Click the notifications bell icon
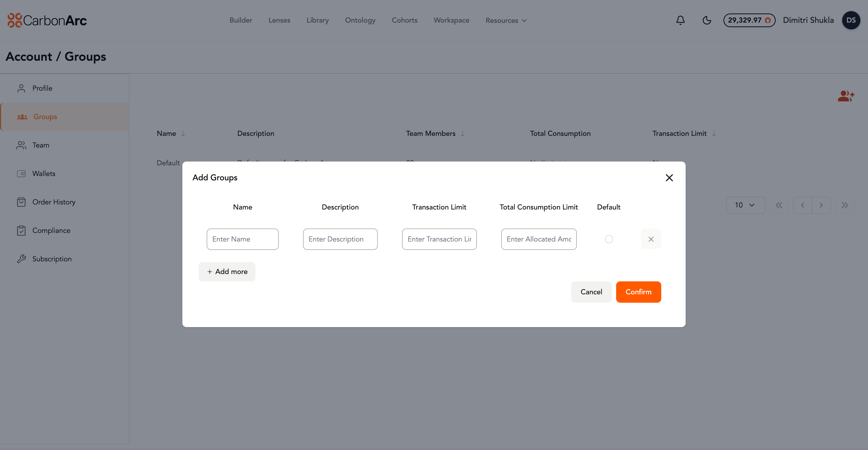This screenshot has width=868, height=450. point(680,20)
